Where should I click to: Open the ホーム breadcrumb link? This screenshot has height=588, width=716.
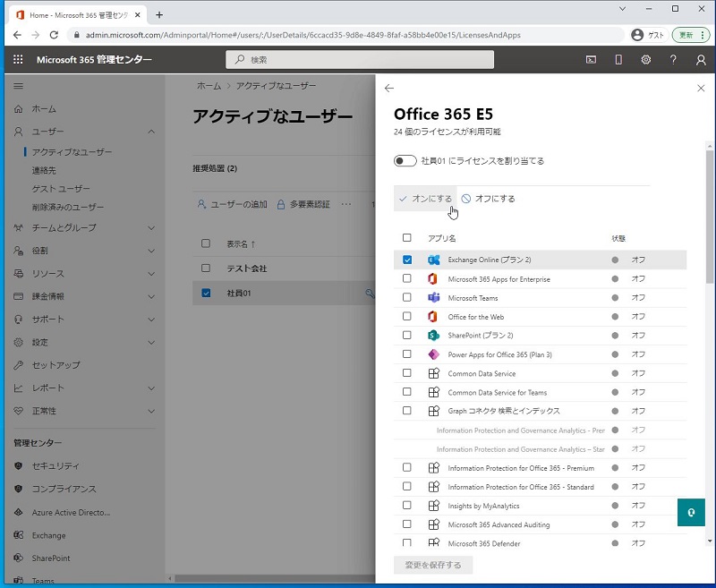click(x=209, y=86)
